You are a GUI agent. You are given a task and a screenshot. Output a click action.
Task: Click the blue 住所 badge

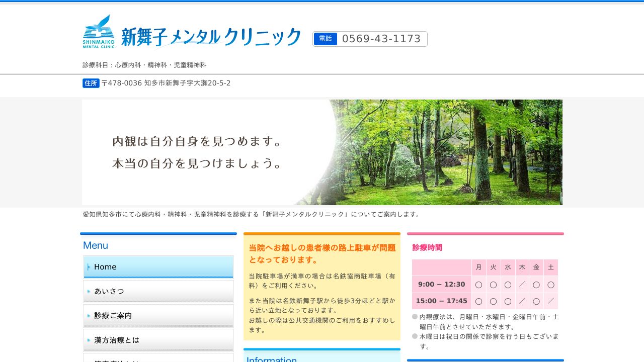coord(91,83)
